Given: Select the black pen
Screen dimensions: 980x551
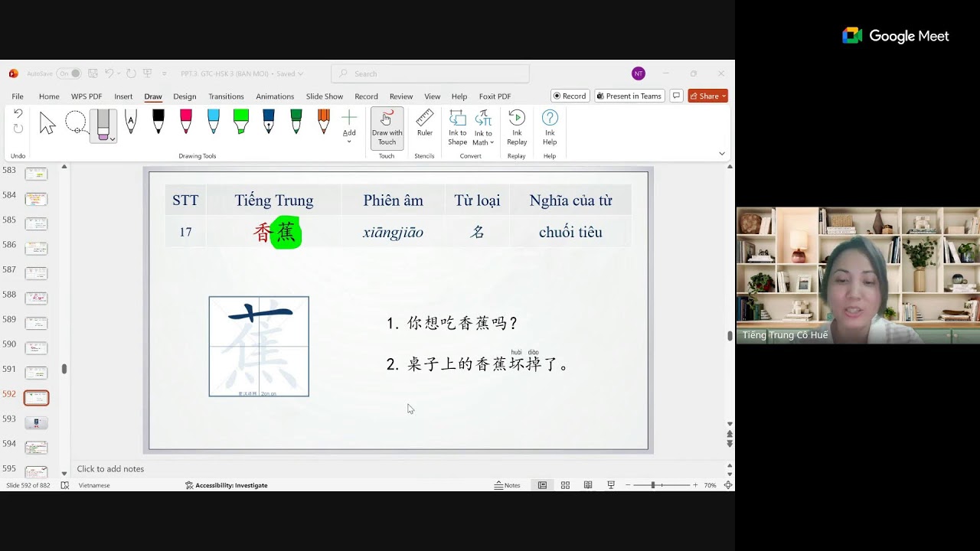Looking at the screenshot, I should pyautogui.click(x=158, y=122).
